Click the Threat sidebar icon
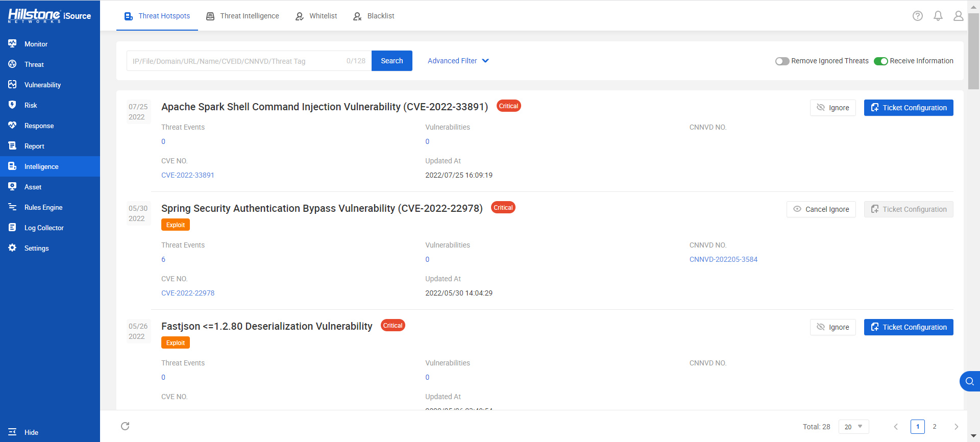980x442 pixels. [12, 64]
